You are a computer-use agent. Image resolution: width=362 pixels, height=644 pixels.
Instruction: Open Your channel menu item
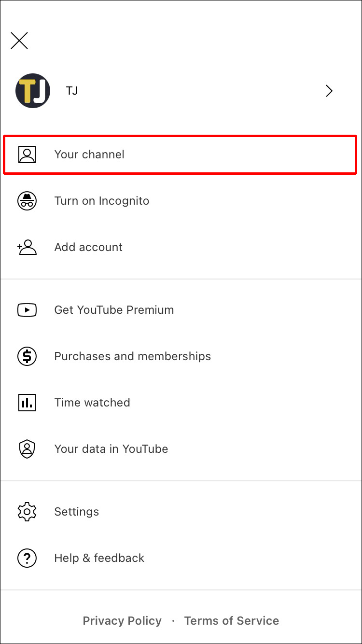89,154
